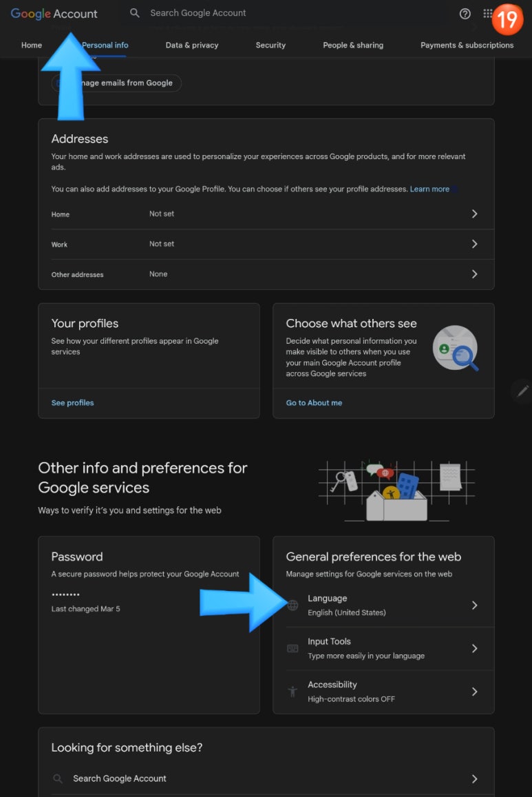The image size is (532, 797).
Task: Click the 'Search Google Account' row label at bottom
Action: [x=120, y=778]
